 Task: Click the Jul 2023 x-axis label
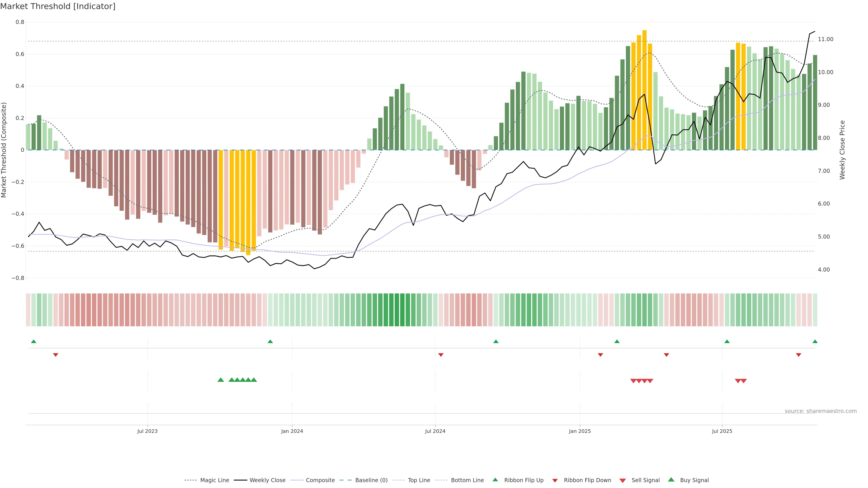147,431
